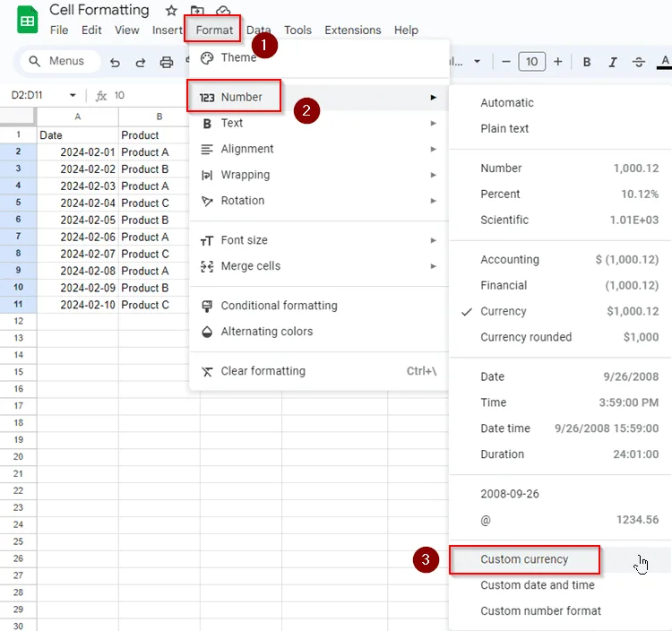This screenshot has height=631, width=672.
Task: Expand the Alignment submenu
Action: click(x=319, y=149)
